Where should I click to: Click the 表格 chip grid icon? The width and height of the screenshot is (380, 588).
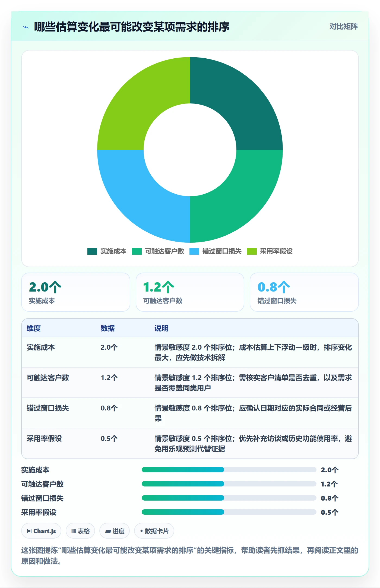click(74, 531)
